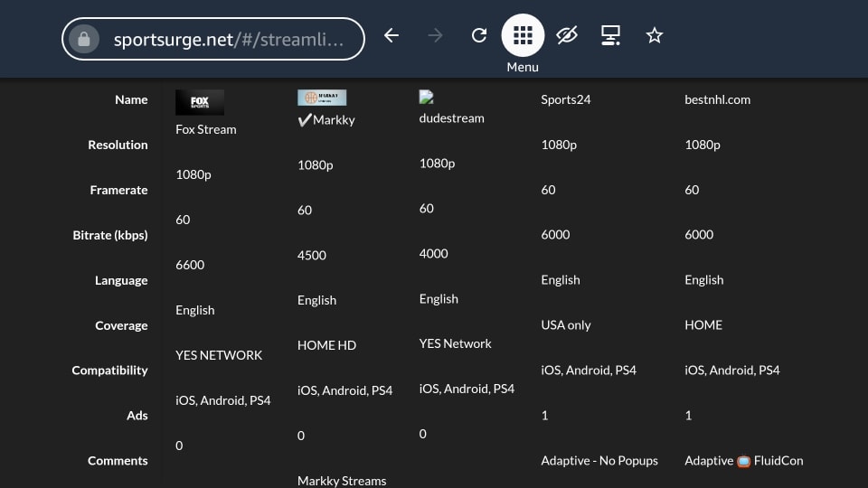The width and height of the screenshot is (868, 488).
Task: Click the HOME HD coverage text
Action: 326,345
